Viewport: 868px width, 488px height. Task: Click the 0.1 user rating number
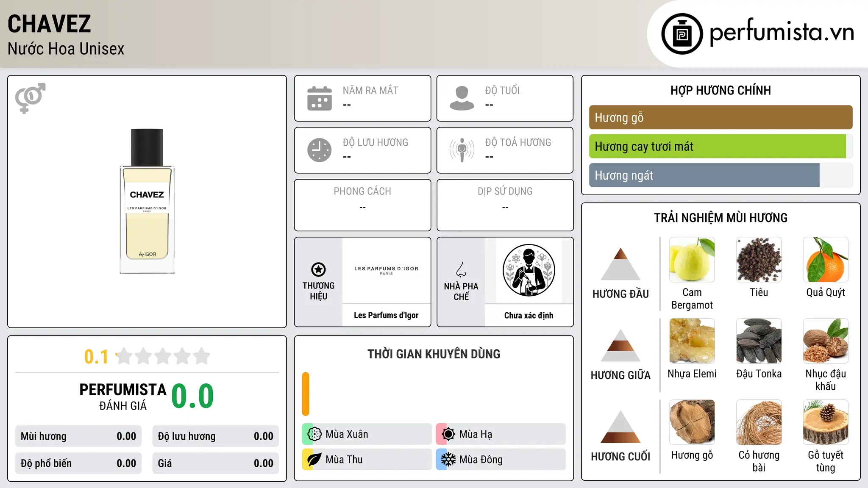pos(96,357)
